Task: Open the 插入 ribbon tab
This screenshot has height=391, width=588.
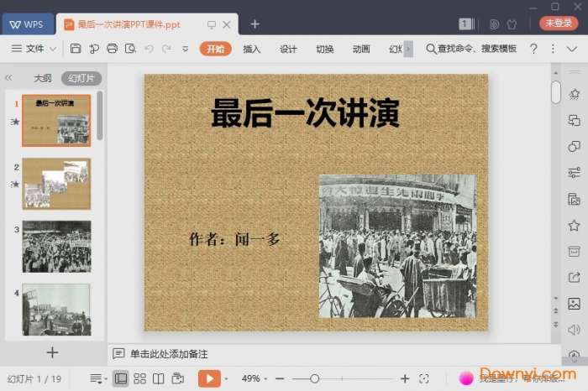Action: tap(252, 49)
